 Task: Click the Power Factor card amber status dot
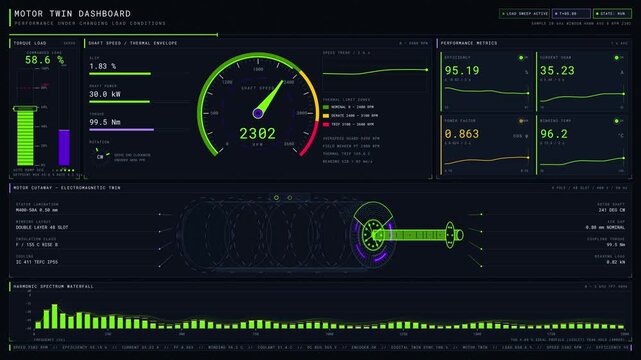521,121
